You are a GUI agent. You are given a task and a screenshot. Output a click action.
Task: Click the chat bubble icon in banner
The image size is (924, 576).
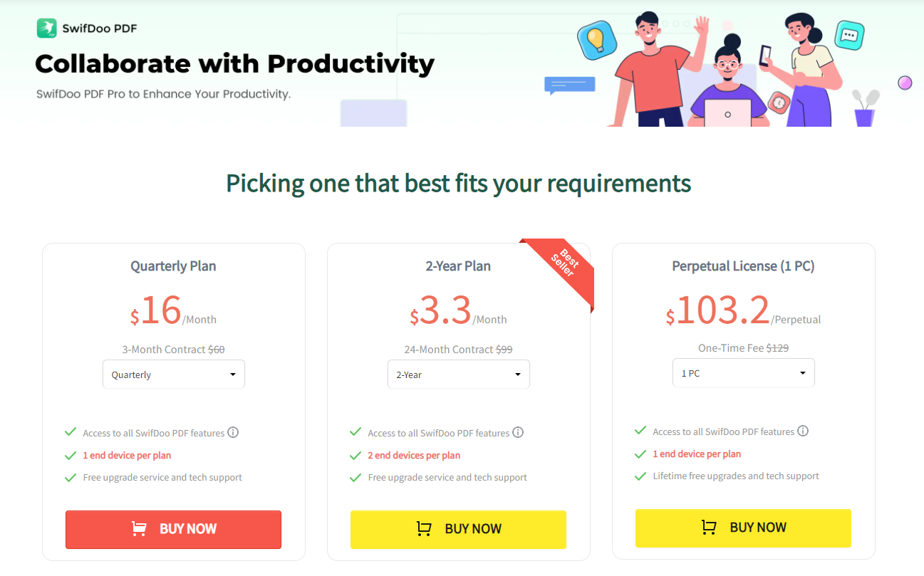pos(849,35)
